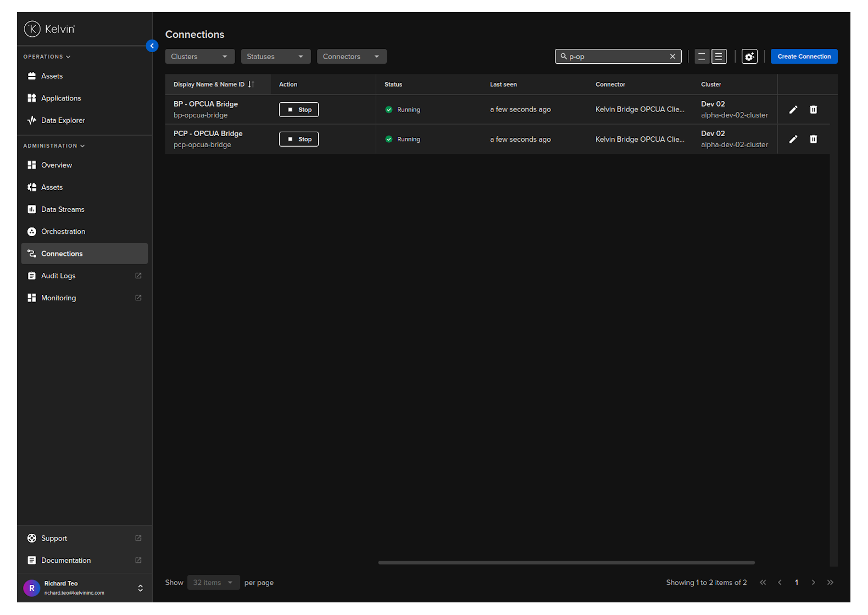Navigate to Orchestration in the sidebar
Viewport: 868px width, 615px height.
coord(63,232)
